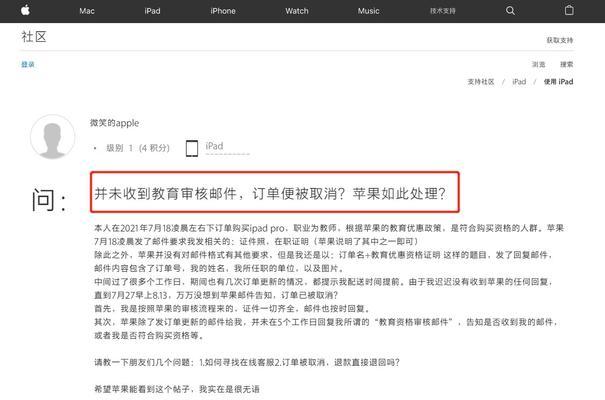
Task: Click the 获取支持 link
Action: (x=559, y=40)
